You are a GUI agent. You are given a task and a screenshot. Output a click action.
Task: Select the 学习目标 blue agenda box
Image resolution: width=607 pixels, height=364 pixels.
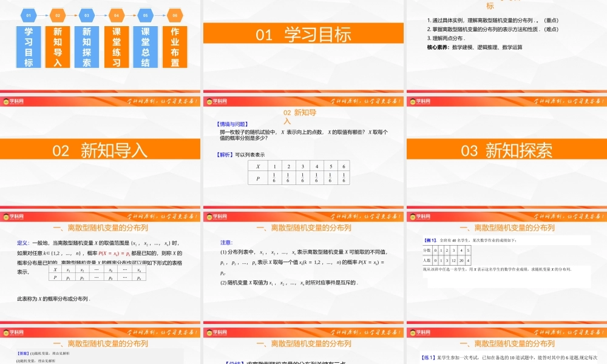pyautogui.click(x=29, y=45)
